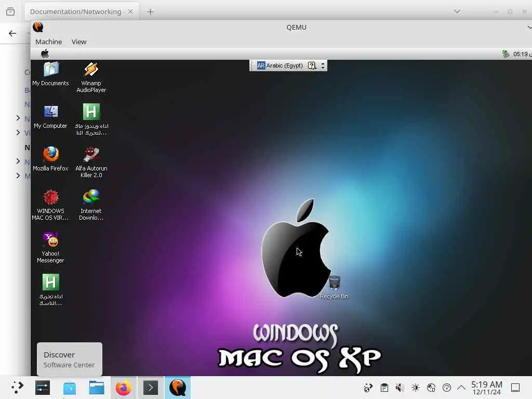Click the AR language indicator
The height and width of the screenshot is (399, 532).
(x=261, y=65)
